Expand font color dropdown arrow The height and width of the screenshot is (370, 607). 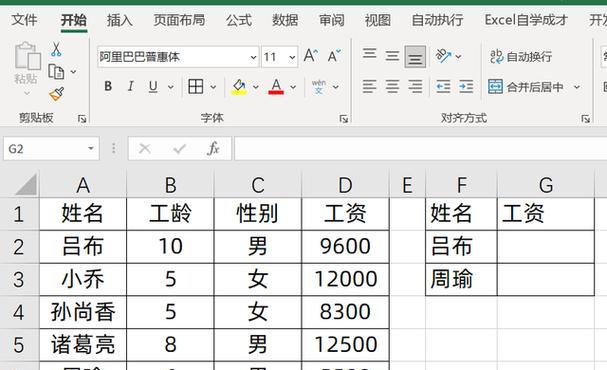coord(293,87)
